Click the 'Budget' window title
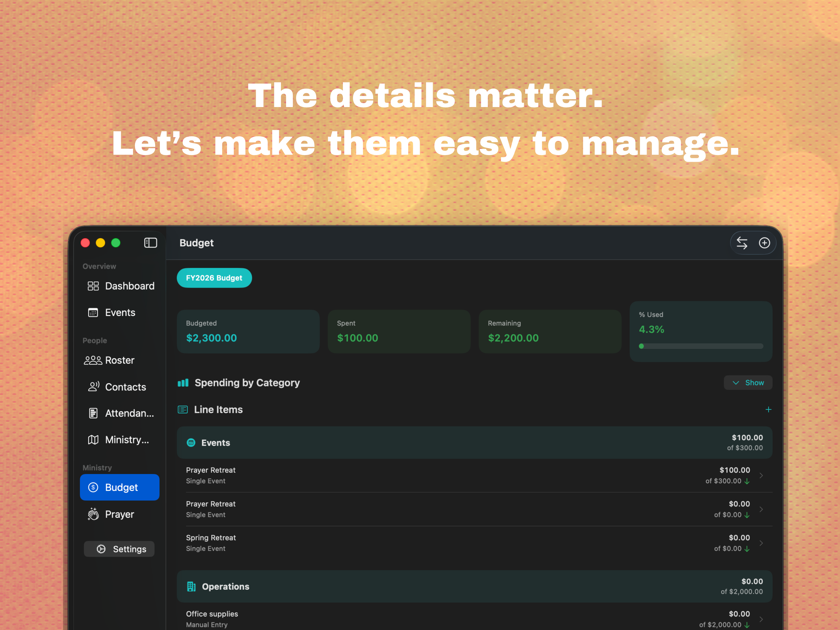 coord(196,243)
